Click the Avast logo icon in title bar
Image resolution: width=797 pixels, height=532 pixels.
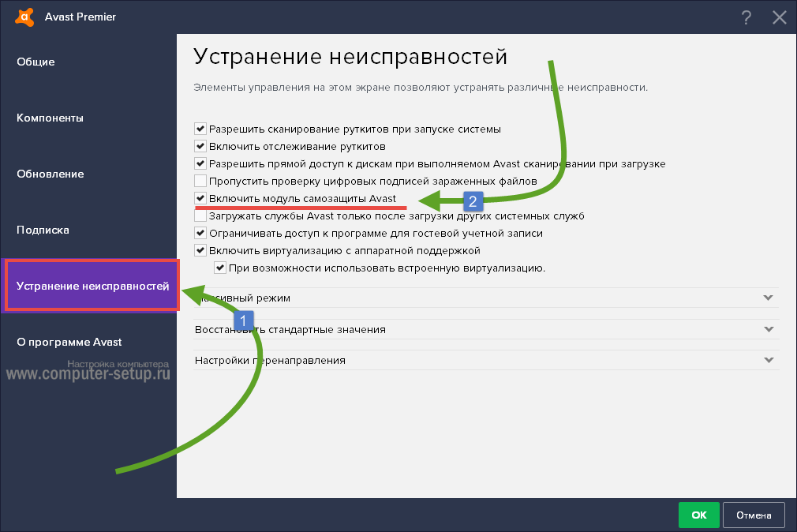(x=27, y=17)
